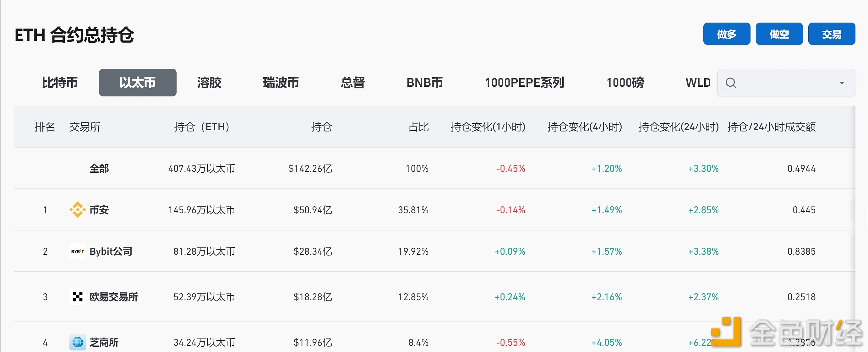Screen dimensions: 868x352
Task: Click the 0.2518 ratio cell
Action: (x=801, y=297)
